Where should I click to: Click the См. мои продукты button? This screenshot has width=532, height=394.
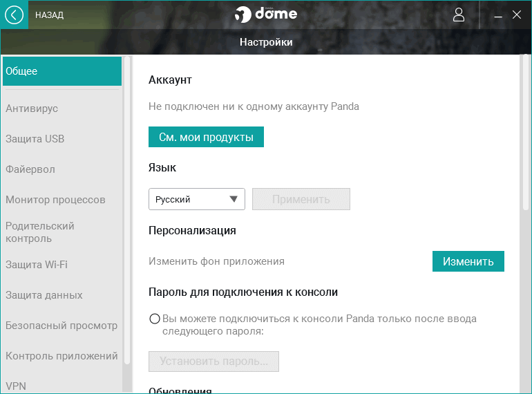[206, 137]
